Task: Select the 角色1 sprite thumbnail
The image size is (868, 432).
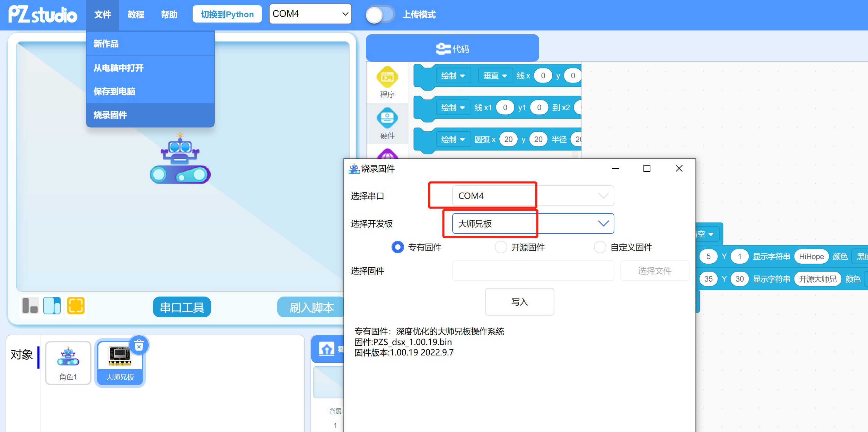Action: [x=68, y=363]
